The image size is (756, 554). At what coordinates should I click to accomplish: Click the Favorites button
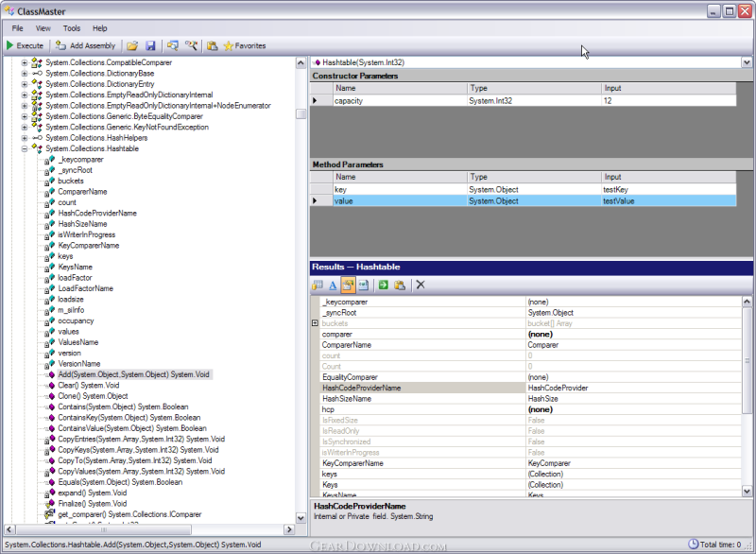245,45
